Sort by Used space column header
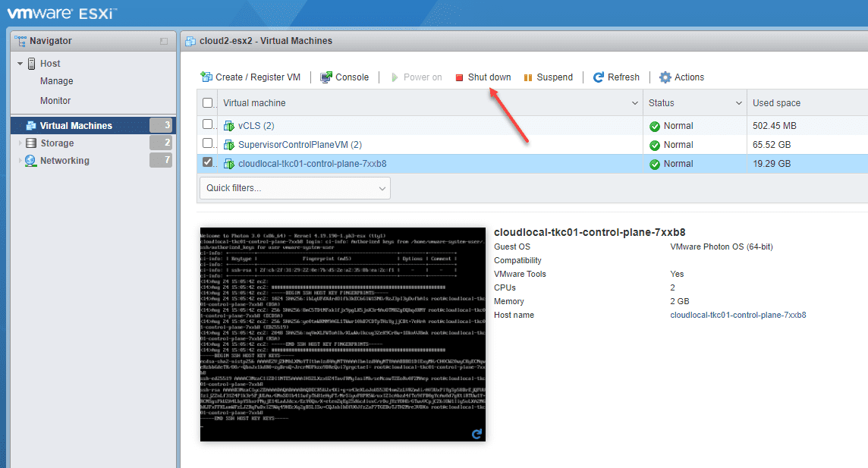The width and height of the screenshot is (868, 468). [776, 103]
